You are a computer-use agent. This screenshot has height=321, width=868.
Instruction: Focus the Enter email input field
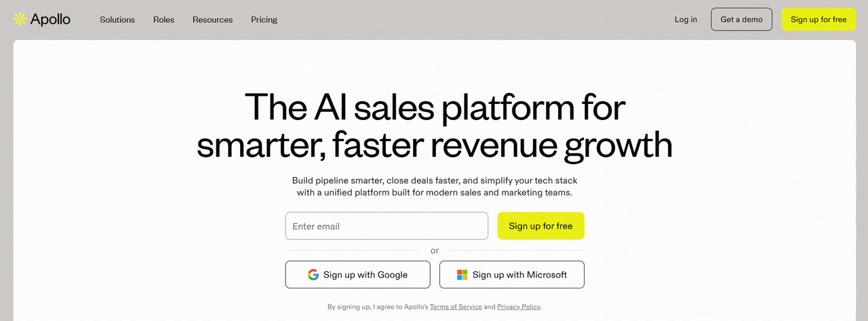387,226
